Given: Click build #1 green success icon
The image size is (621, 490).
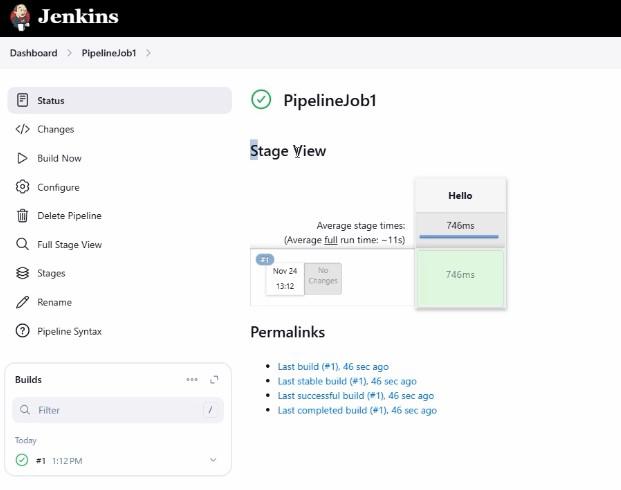Looking at the screenshot, I should click(x=22, y=460).
